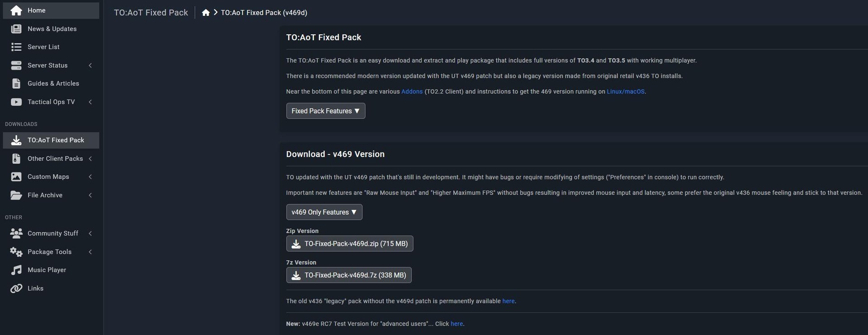
Task: Click the Links chain icon
Action: click(16, 288)
